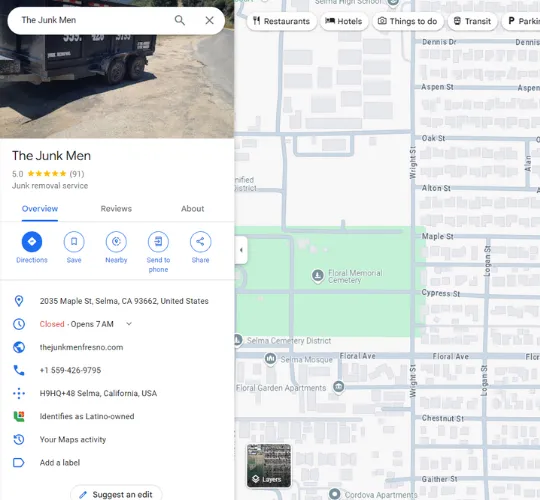Copy plus code H9HQ+48 Selma
This screenshot has width=540, height=500.
click(98, 393)
